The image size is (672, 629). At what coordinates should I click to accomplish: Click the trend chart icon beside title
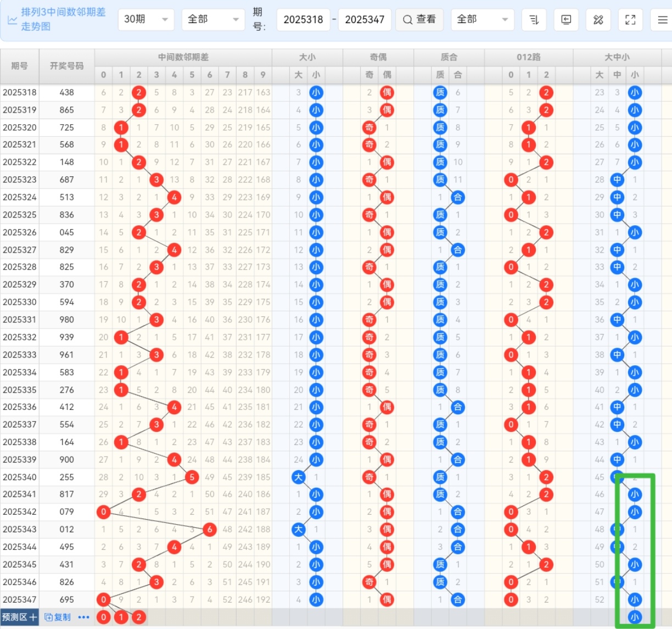[12, 20]
